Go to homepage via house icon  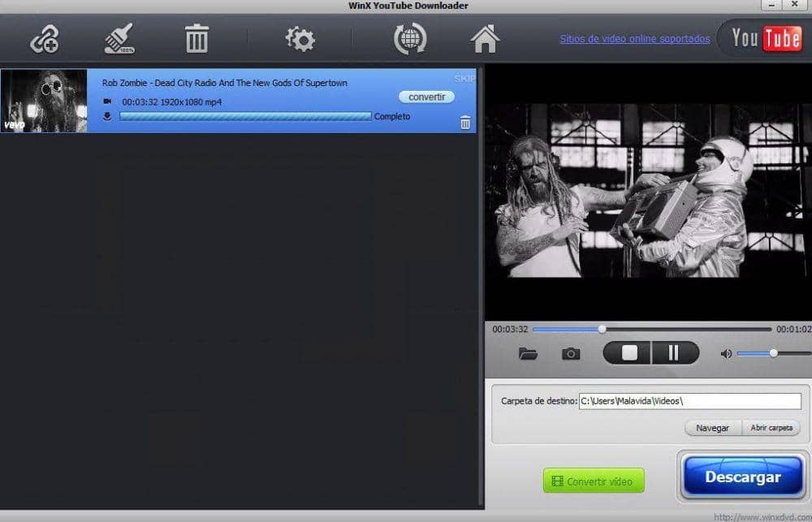[485, 39]
